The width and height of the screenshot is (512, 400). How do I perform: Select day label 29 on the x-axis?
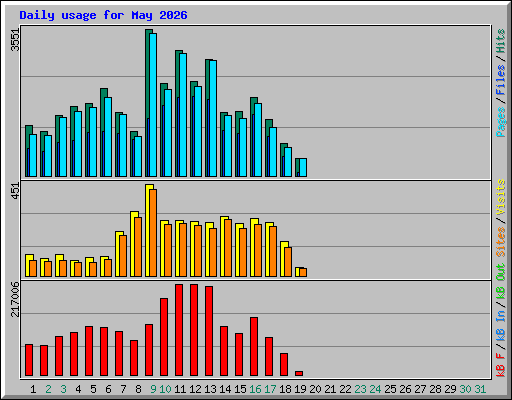click(450, 389)
